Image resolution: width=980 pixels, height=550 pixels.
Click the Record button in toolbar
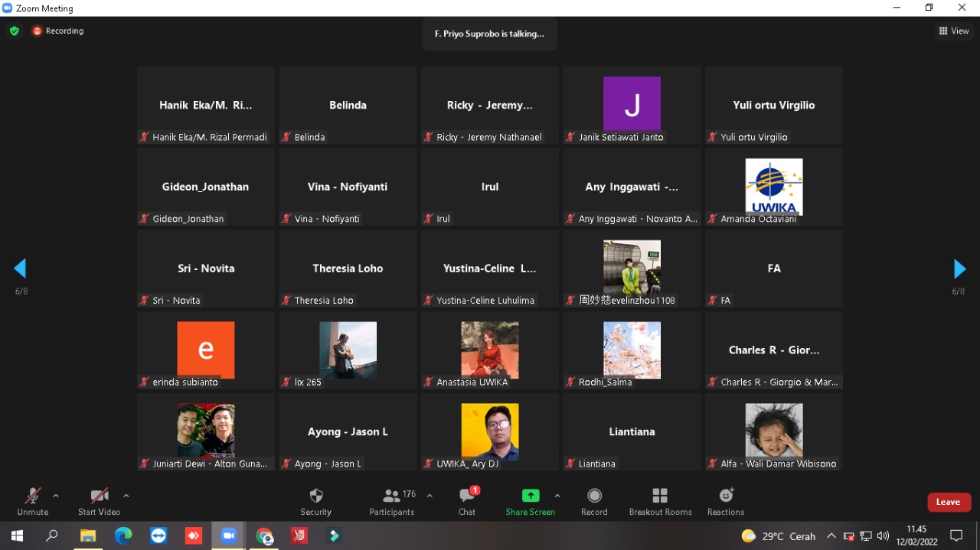[594, 502]
